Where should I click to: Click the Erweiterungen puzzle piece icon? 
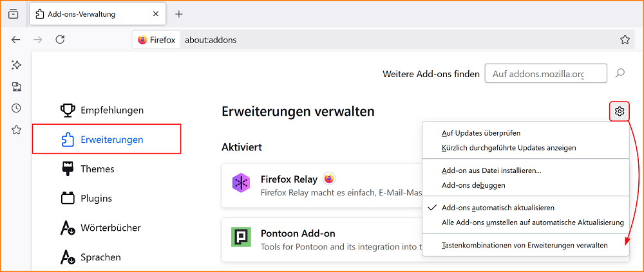tap(68, 140)
